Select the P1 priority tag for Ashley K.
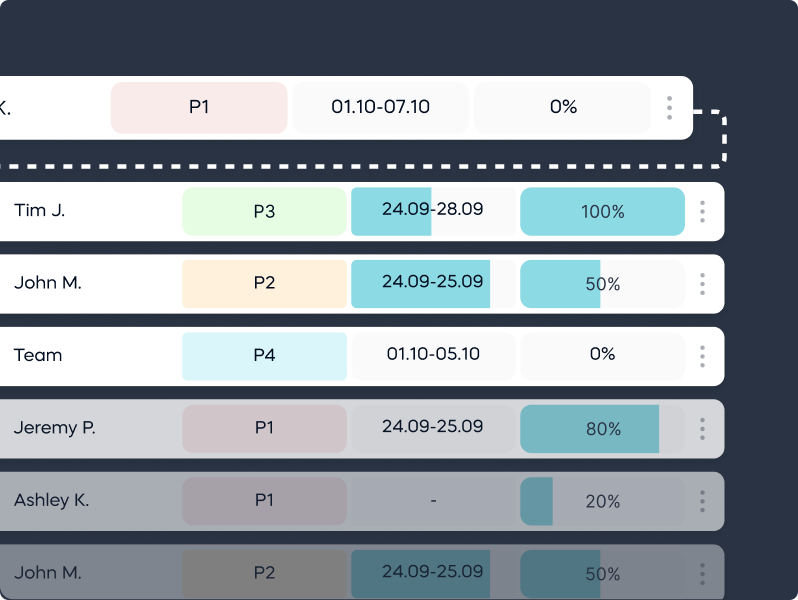The image size is (798, 600). pyautogui.click(x=264, y=501)
